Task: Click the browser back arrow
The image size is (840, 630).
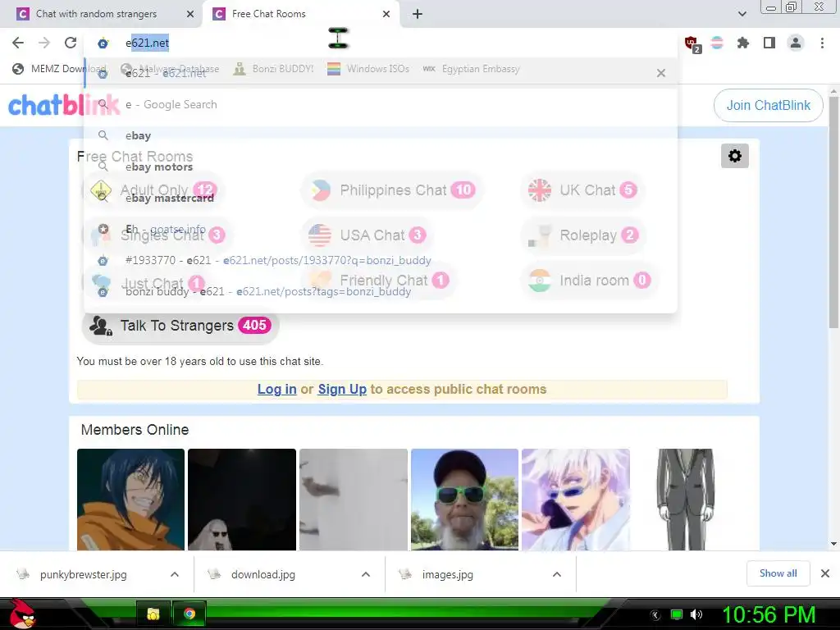Action: pyautogui.click(x=18, y=43)
